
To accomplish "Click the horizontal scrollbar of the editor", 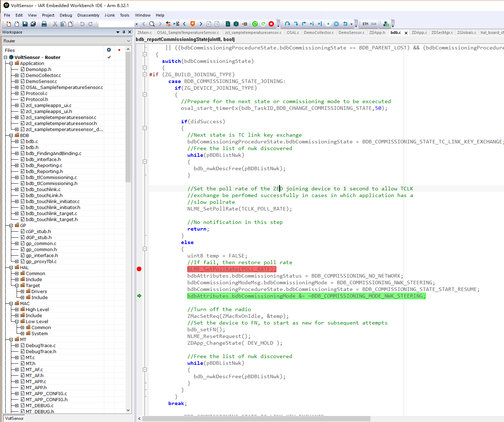I will [x=256, y=418].
